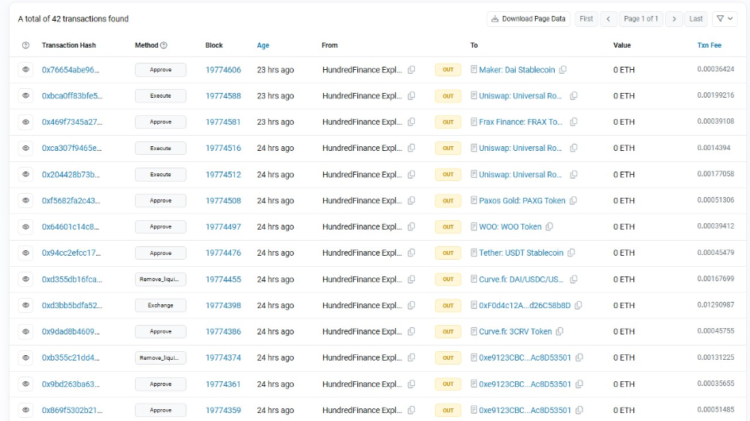Copy Frax Finance: FRAX To address
Screen dimensions: 750x421
[x=574, y=122]
